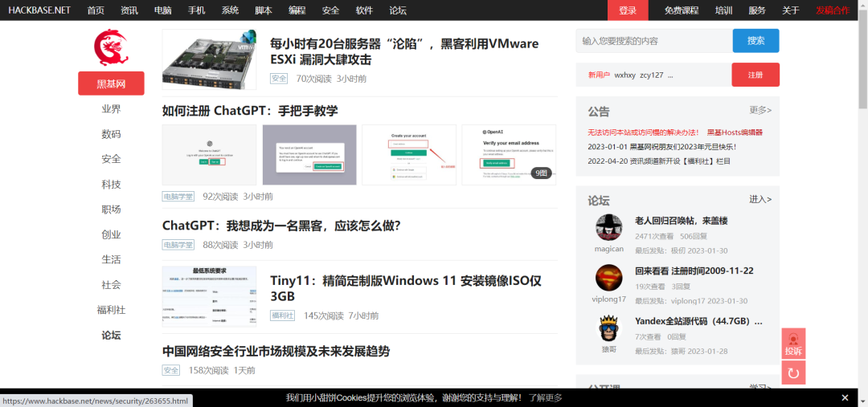
Task: Open 电脑 in top navigation
Action: (x=162, y=10)
